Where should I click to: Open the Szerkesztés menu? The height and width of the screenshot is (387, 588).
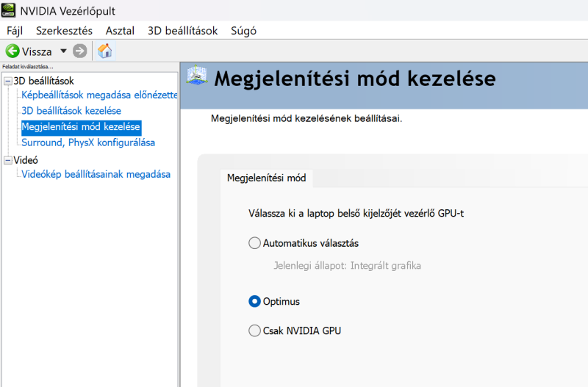[64, 31]
